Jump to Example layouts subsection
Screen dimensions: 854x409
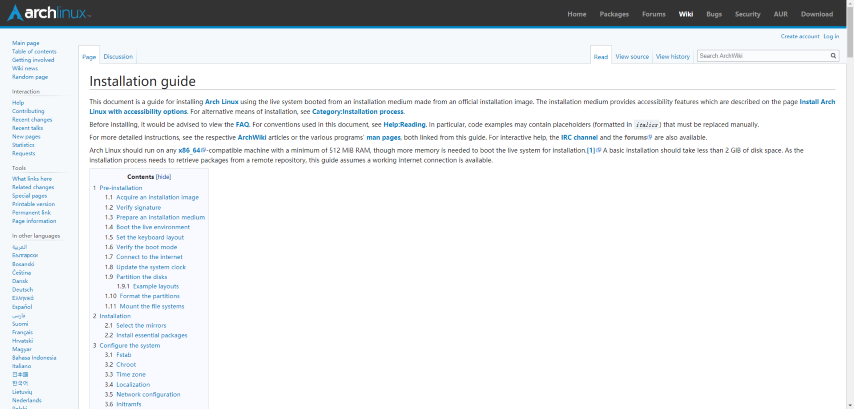click(156, 286)
